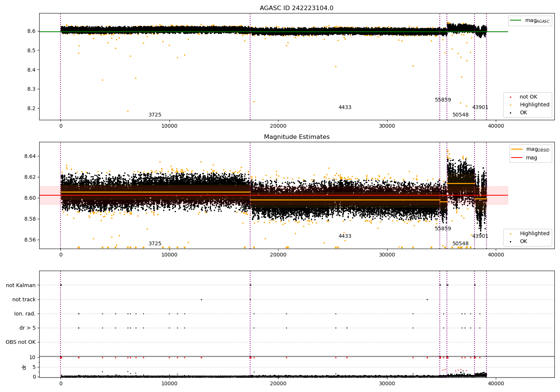Click red 'not OK' legend marker in top plot
Image resolution: width=560 pixels, height=392 pixels.
coord(510,97)
